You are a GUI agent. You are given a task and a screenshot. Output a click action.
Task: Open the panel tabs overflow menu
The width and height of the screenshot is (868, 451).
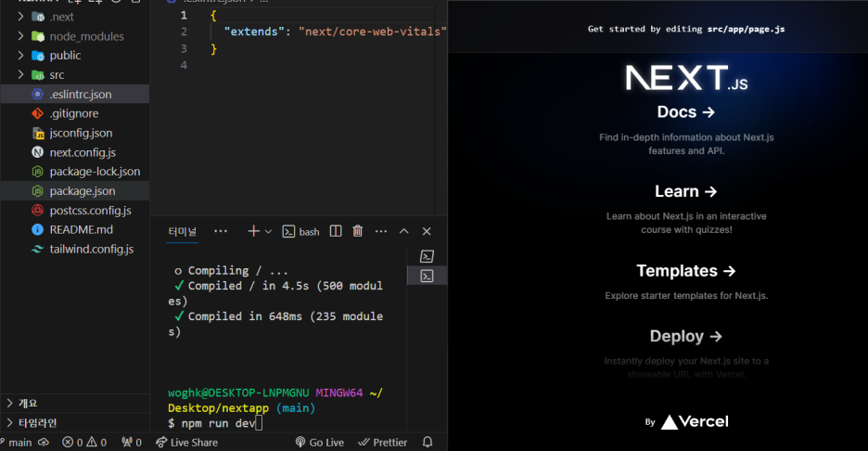tap(221, 231)
